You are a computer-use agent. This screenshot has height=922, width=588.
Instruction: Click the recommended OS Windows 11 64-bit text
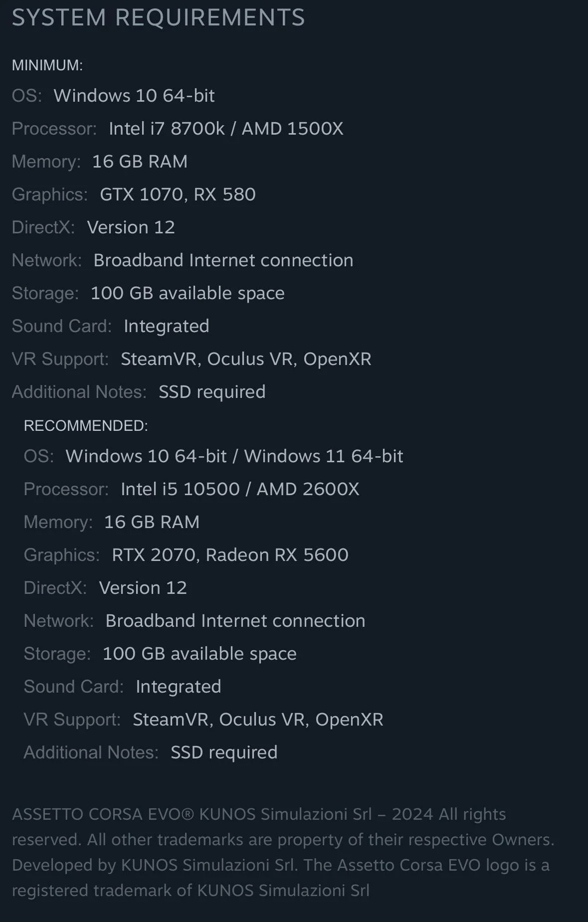click(323, 456)
